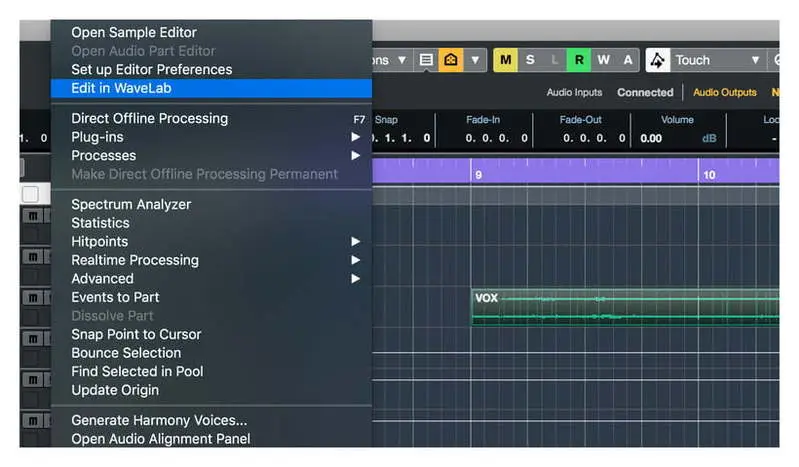Enable the Write automation (W) button
Image resolution: width=799 pixels, height=467 pixels.
pos(603,60)
